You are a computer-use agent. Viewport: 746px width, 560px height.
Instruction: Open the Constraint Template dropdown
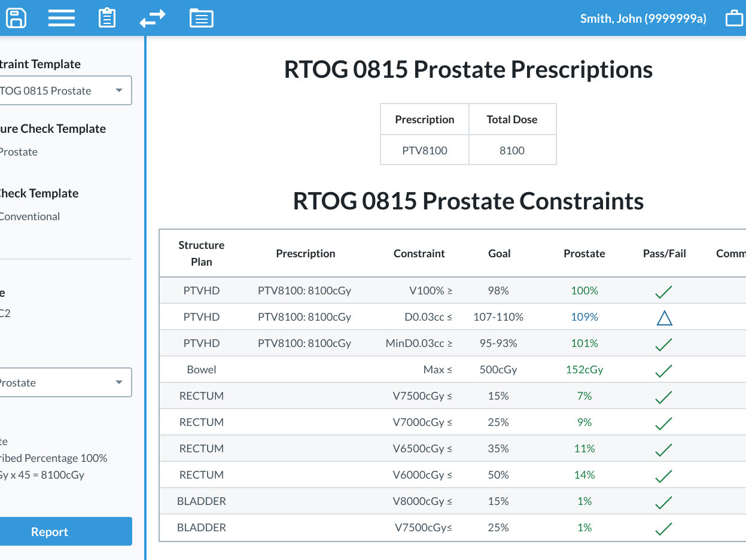(x=65, y=91)
